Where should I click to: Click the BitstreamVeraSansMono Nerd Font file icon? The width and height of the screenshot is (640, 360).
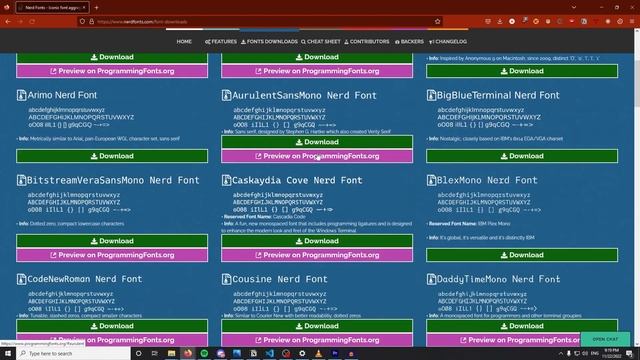pyautogui.click(x=21, y=180)
